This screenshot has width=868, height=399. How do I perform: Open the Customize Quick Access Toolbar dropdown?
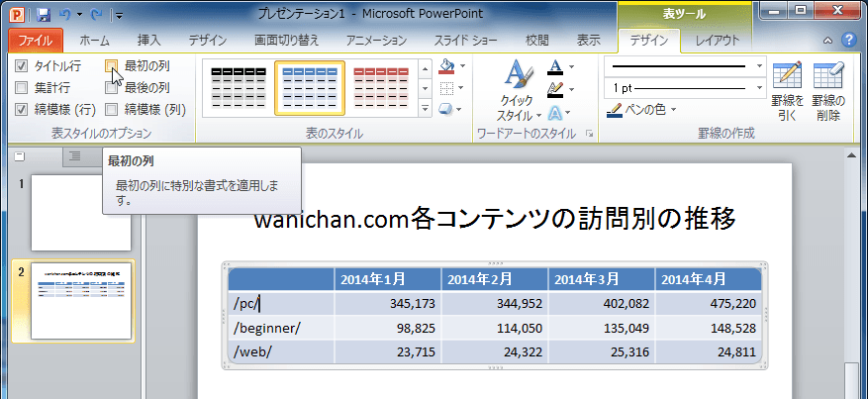[120, 16]
